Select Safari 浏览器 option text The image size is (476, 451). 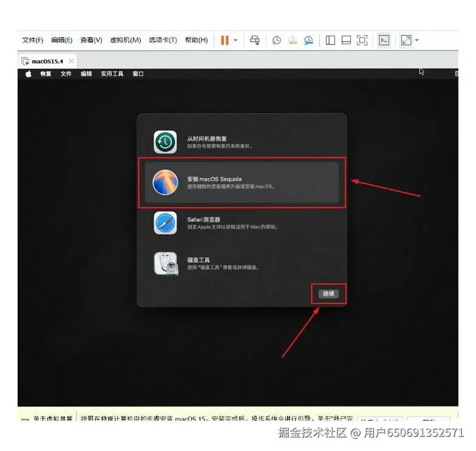coord(203,220)
